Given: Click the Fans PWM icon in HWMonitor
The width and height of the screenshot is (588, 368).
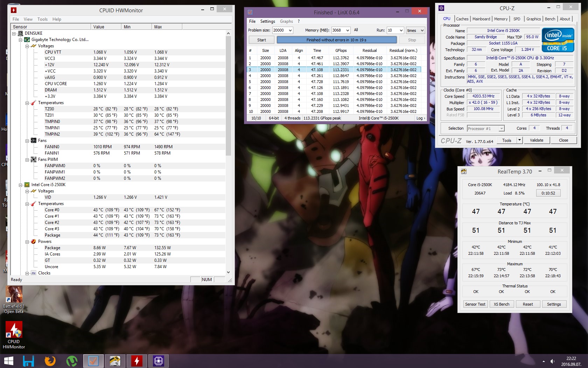Looking at the screenshot, I should (x=34, y=159).
